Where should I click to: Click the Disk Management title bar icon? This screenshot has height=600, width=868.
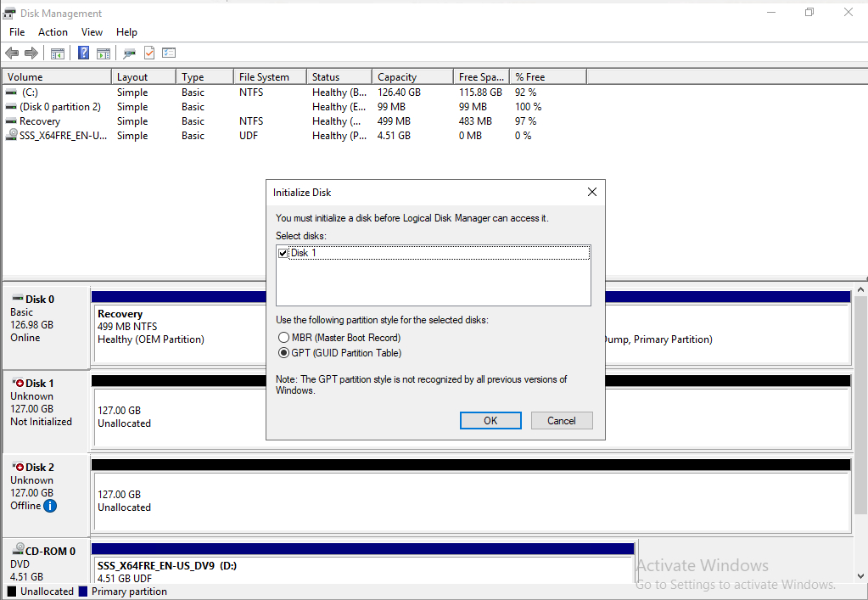tap(8, 13)
